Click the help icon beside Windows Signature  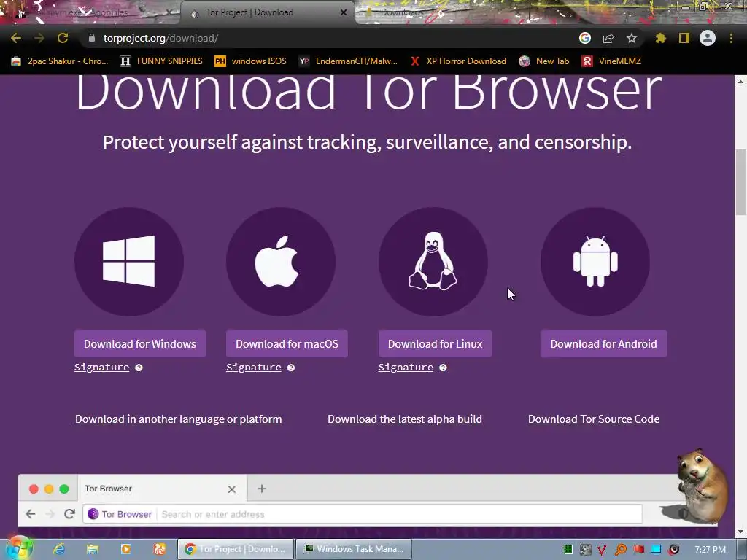[139, 367]
